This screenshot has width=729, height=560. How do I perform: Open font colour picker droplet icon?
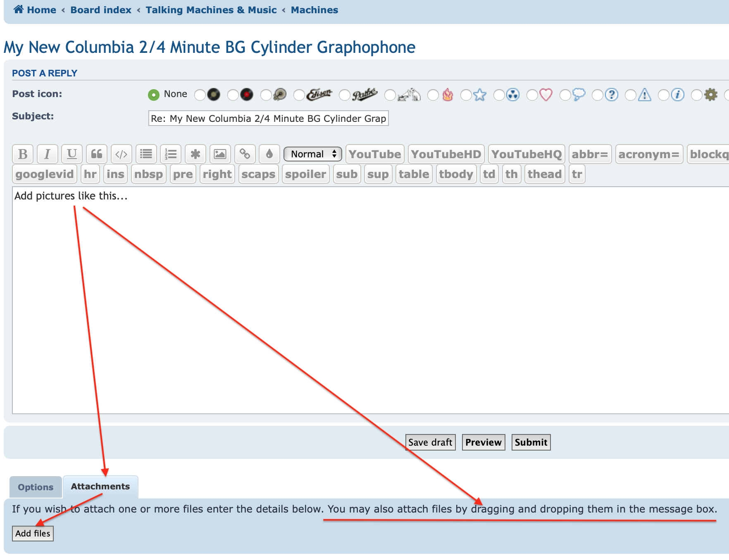[269, 154]
